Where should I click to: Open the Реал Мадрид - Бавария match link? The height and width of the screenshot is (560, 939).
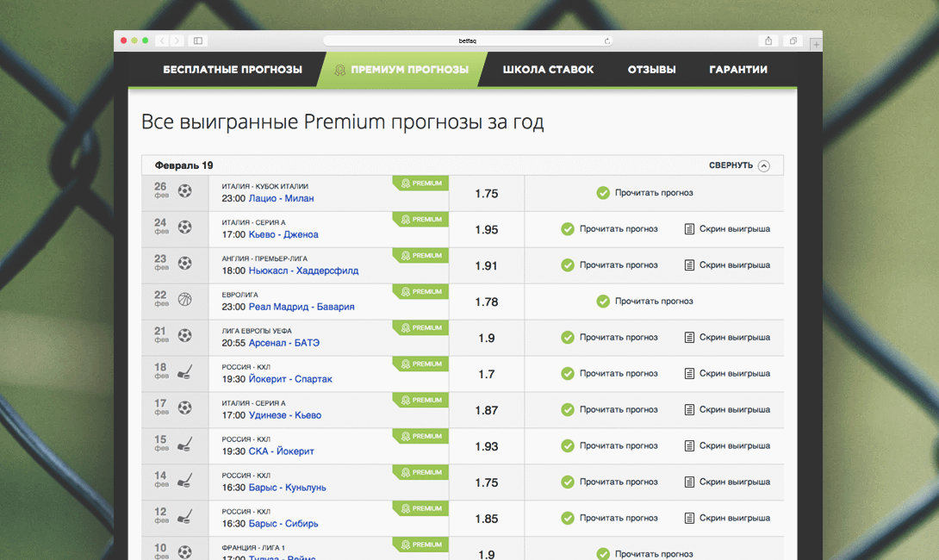302,307
